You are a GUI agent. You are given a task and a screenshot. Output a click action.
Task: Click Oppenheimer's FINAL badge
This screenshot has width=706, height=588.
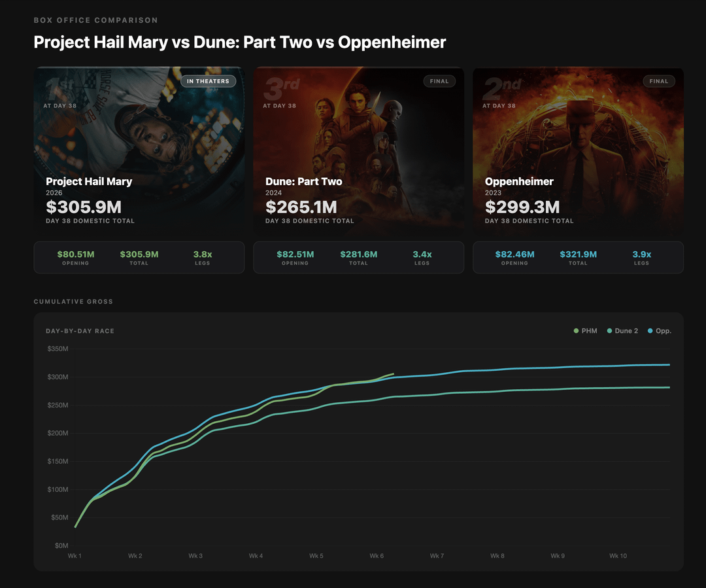point(659,81)
